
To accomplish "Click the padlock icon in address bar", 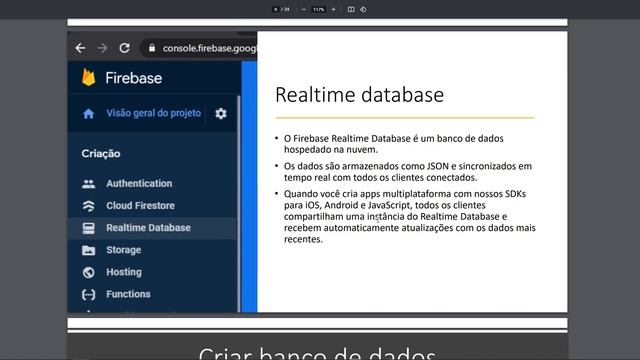I will (152, 48).
